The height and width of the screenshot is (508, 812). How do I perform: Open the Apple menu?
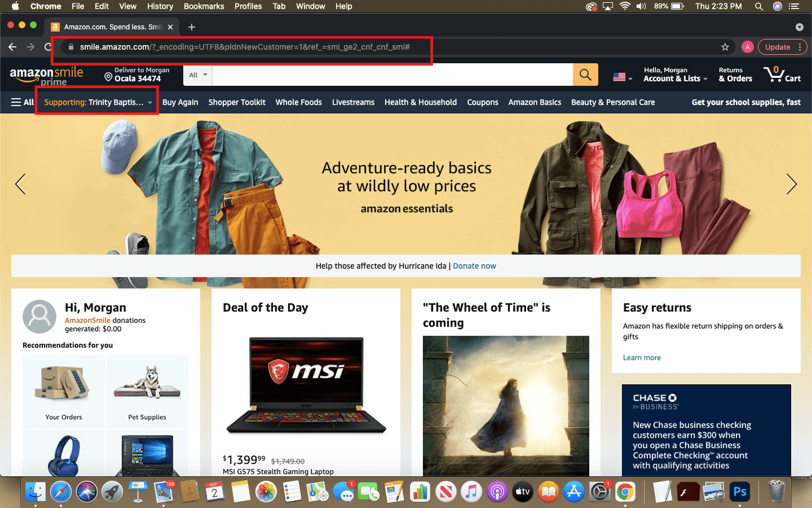(16, 6)
